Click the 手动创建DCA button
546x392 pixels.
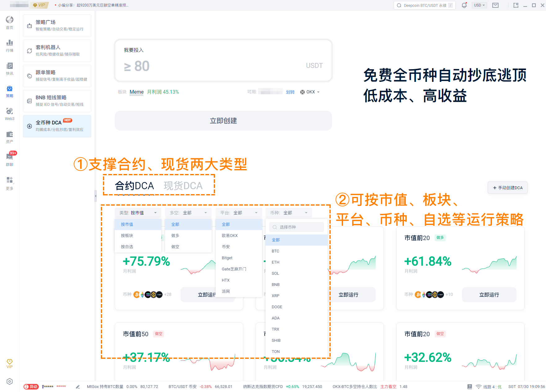tap(508, 188)
